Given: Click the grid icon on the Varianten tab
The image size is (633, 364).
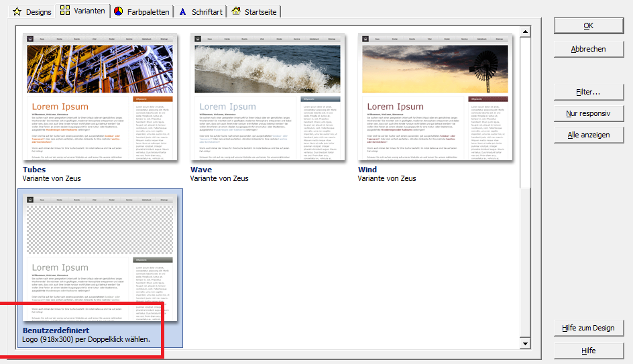Looking at the screenshot, I should [x=65, y=10].
